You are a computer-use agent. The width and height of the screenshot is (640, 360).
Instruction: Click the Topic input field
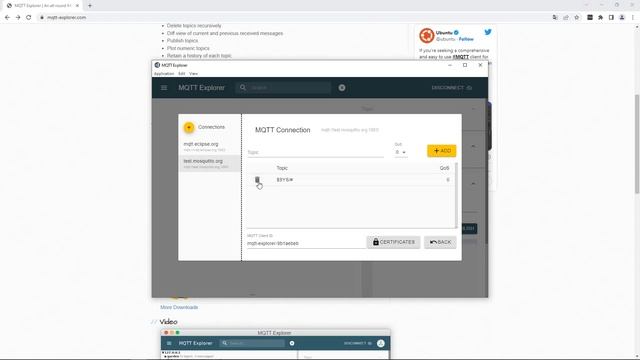[316, 152]
